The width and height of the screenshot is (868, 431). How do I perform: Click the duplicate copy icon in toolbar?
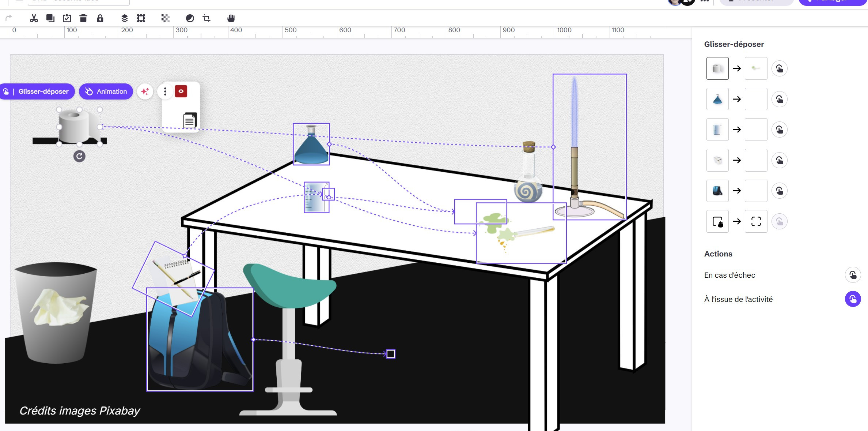click(x=50, y=18)
